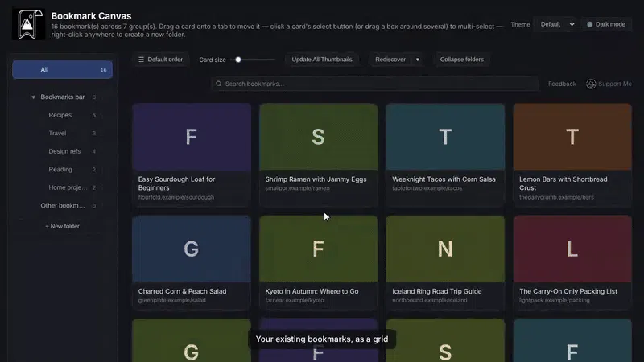Click the Bookmark Canvas logo icon
Image resolution: width=644 pixels, height=362 pixels.
[x=28, y=24]
